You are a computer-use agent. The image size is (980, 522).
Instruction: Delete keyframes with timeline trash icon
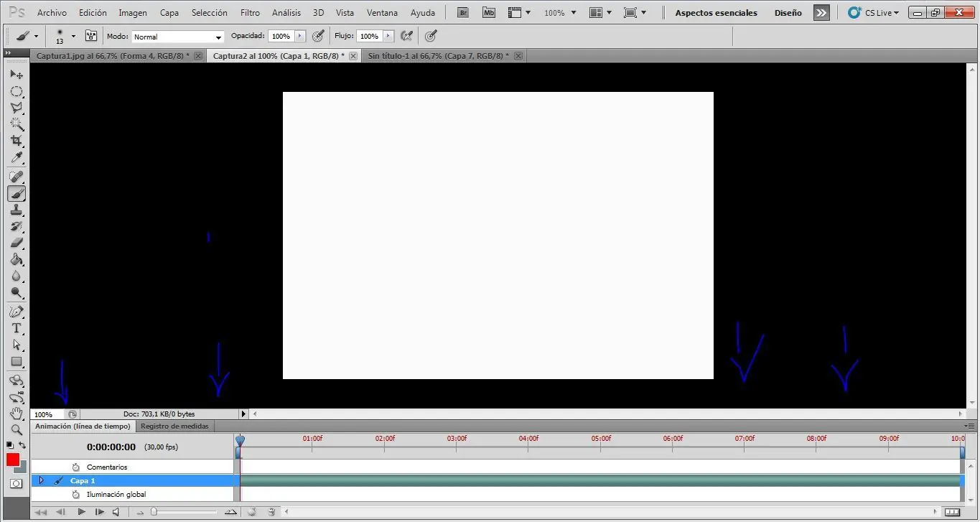tap(271, 512)
